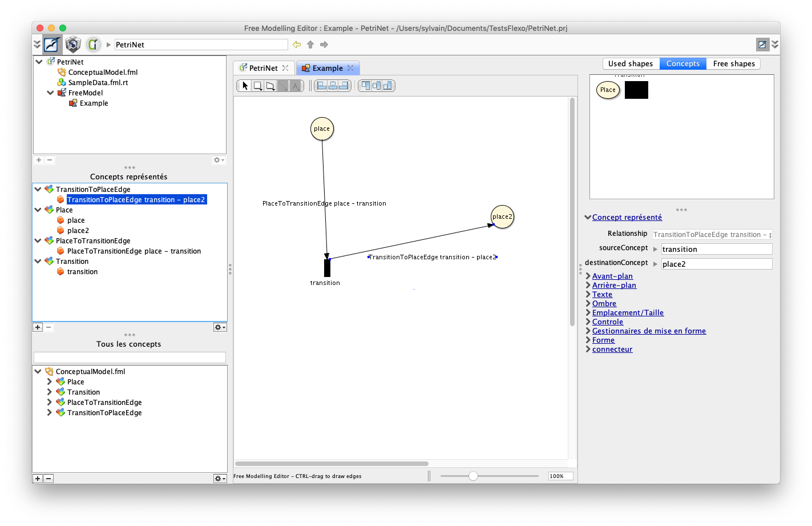Click the green round module icon
Viewport: 812px width, 526px height.
coord(93,45)
